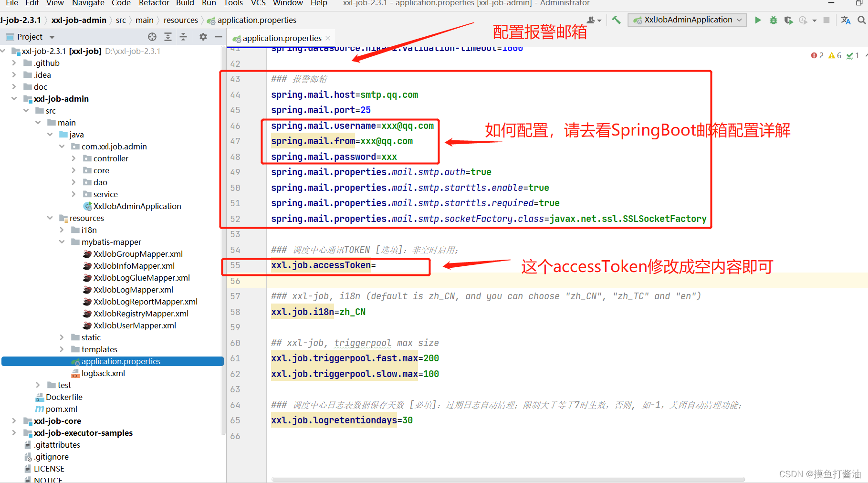
Task: Open Project panel settings gear
Action: coord(203,37)
